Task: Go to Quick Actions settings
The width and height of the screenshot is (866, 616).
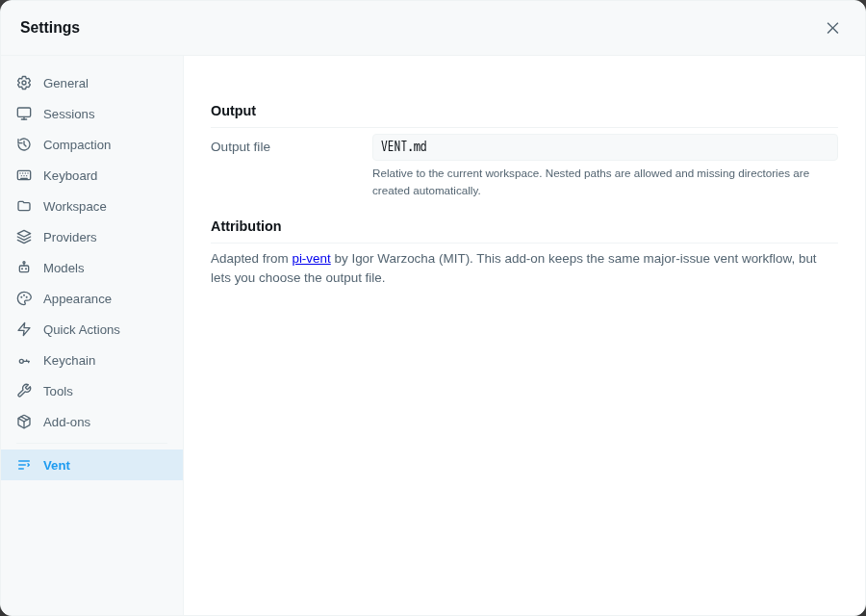Action: [91, 330]
